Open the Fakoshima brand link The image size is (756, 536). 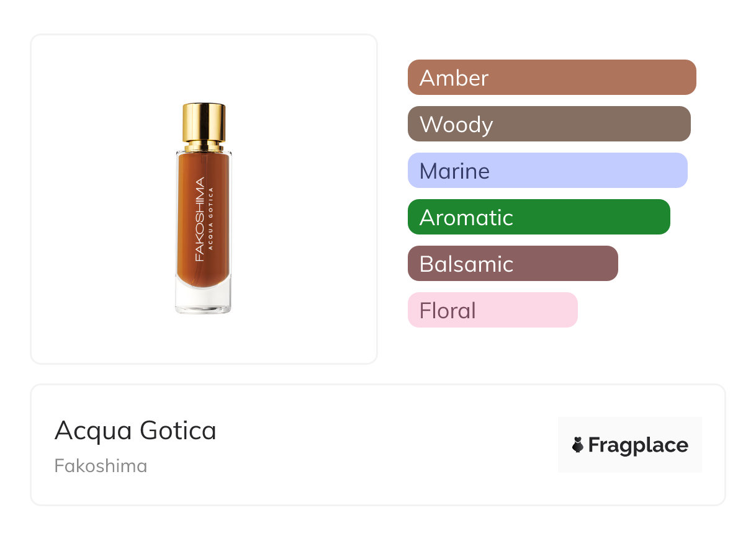(x=101, y=466)
